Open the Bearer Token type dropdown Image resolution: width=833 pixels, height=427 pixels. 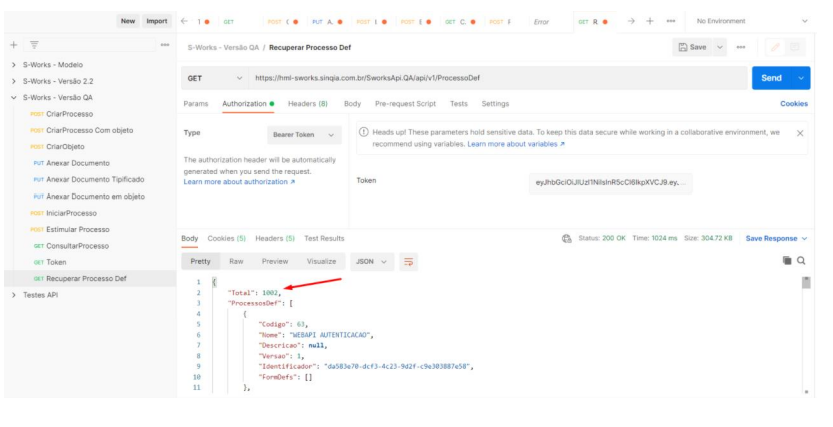(x=304, y=135)
